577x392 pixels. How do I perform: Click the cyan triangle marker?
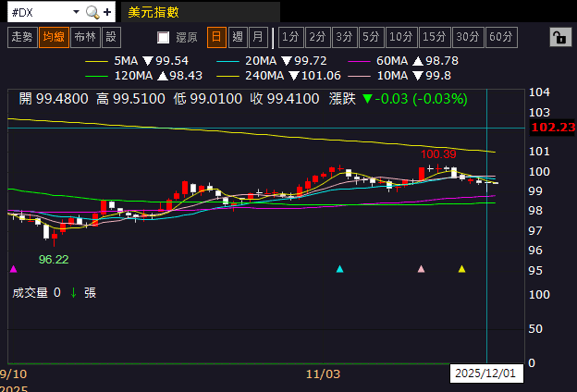click(339, 269)
